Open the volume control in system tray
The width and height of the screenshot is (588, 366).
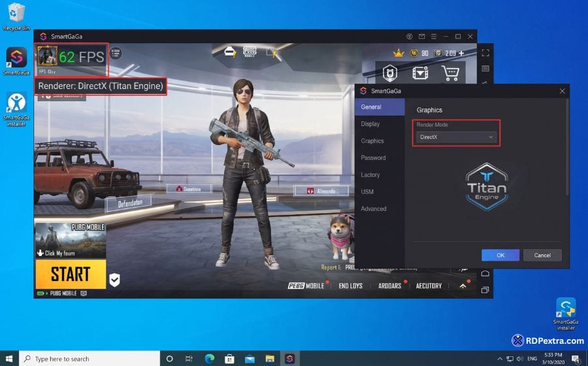[x=520, y=359]
